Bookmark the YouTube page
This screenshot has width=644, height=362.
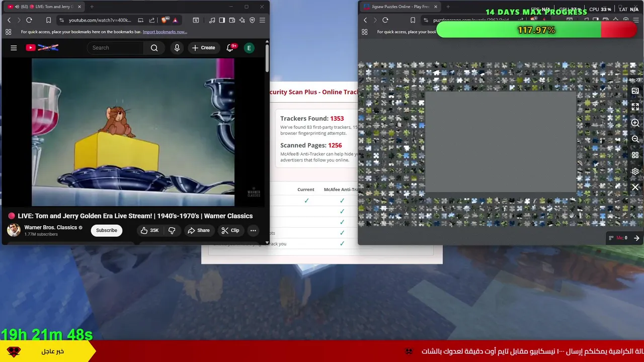(x=48, y=20)
